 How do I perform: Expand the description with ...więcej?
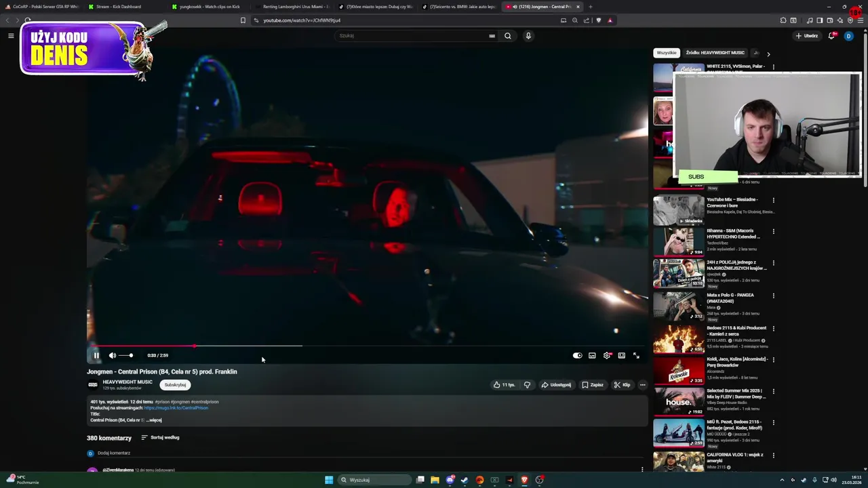click(x=154, y=420)
